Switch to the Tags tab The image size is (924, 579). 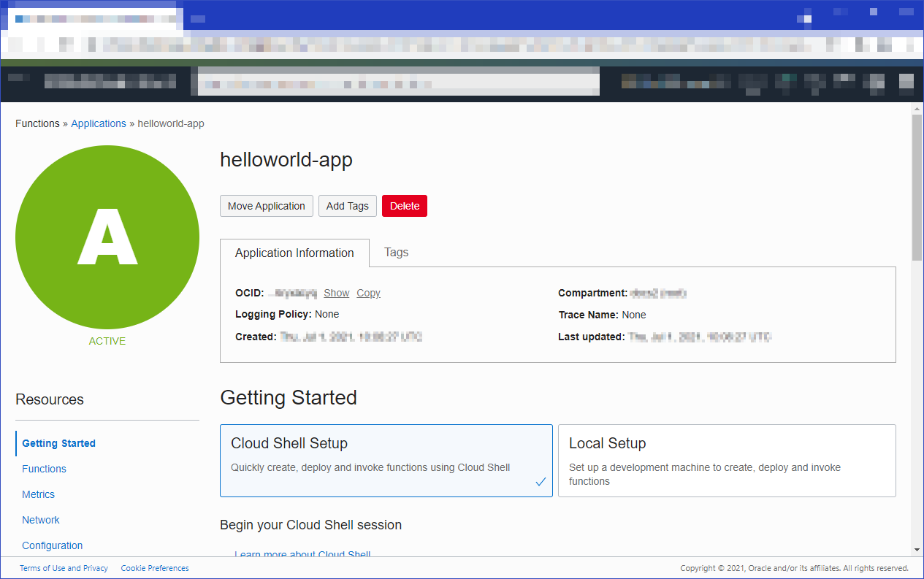(396, 252)
